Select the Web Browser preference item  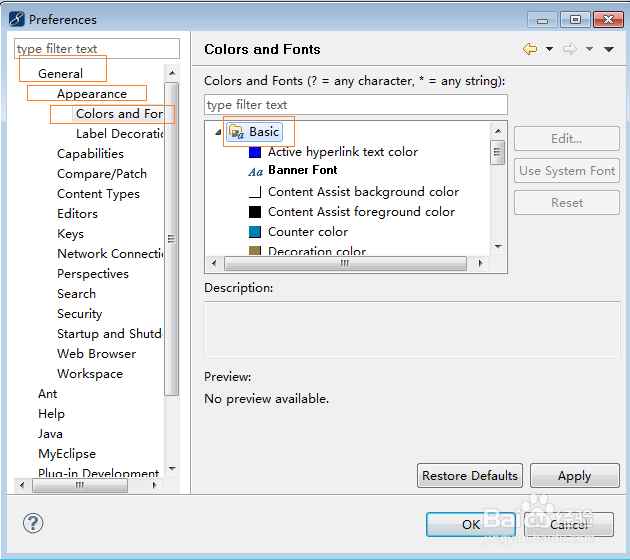[96, 354]
